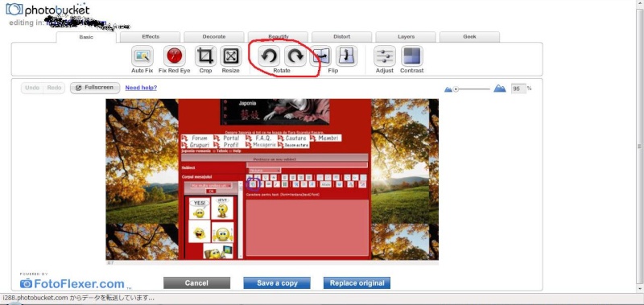Viewport: 644px width, 305px height.
Task: Open the Need help? link
Action: pos(141,88)
